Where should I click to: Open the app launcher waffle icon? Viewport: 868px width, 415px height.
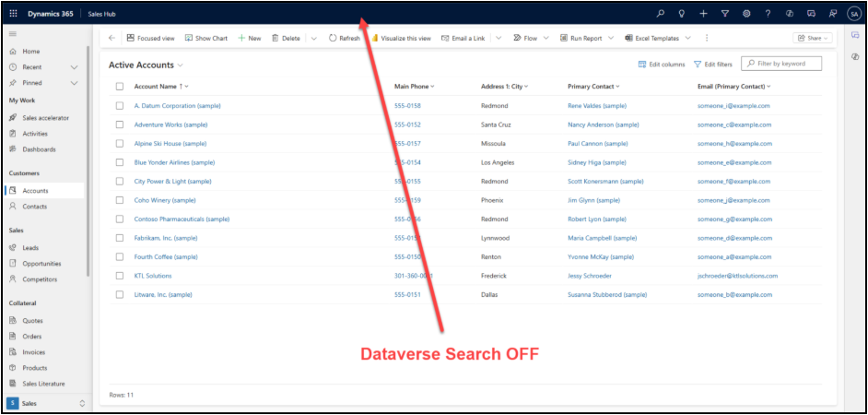coord(13,13)
